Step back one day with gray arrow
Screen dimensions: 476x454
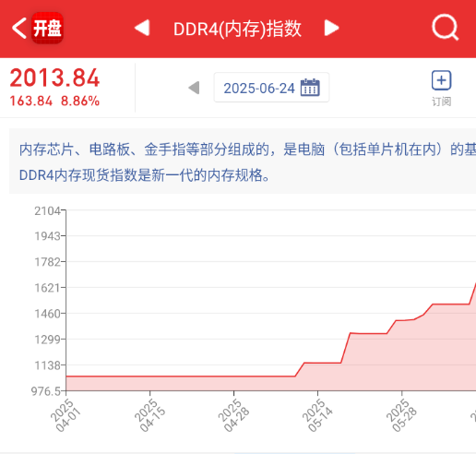[194, 88]
